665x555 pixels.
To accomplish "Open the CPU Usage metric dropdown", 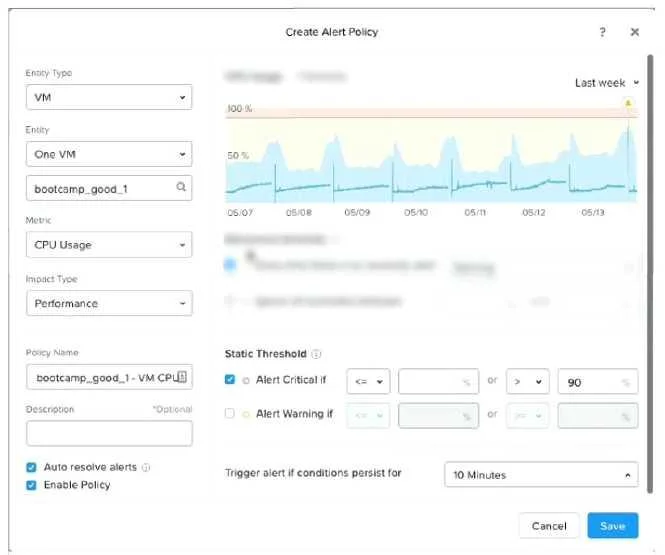I will [x=109, y=245].
